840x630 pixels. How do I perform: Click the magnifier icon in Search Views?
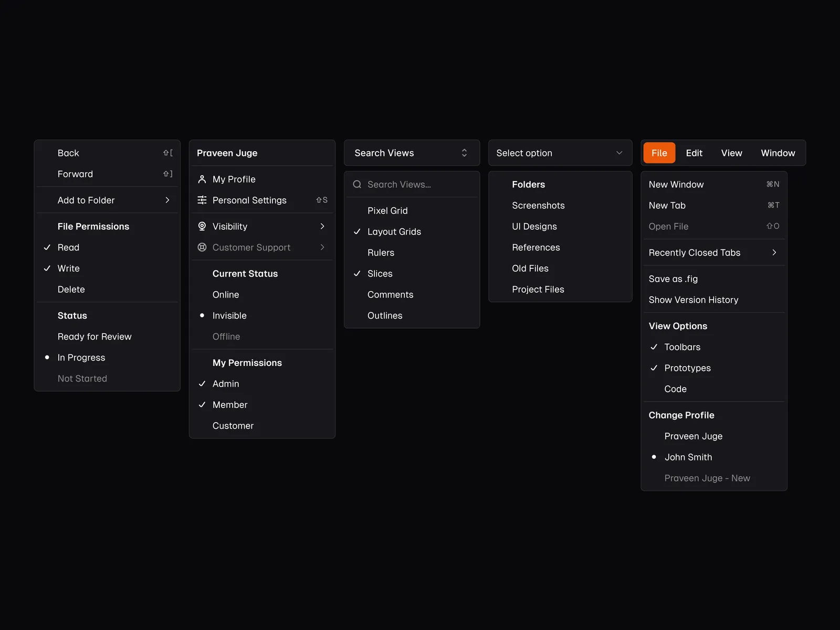tap(357, 184)
